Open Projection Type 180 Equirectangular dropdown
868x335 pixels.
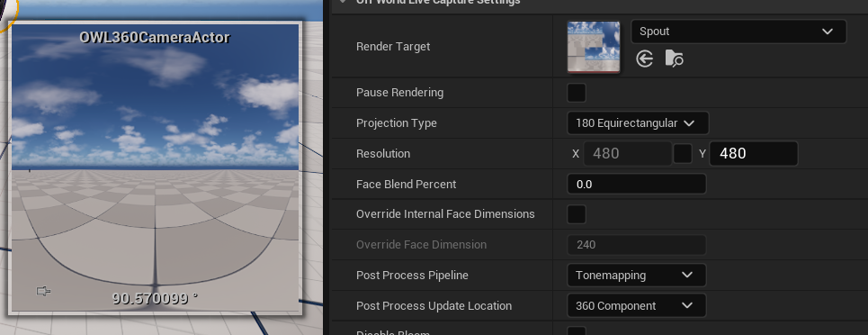(638, 123)
